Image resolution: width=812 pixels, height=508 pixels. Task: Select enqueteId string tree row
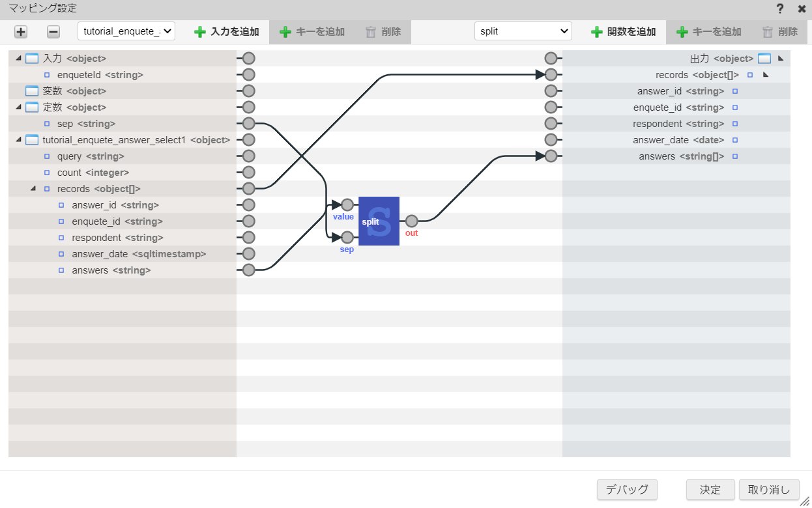click(123, 75)
